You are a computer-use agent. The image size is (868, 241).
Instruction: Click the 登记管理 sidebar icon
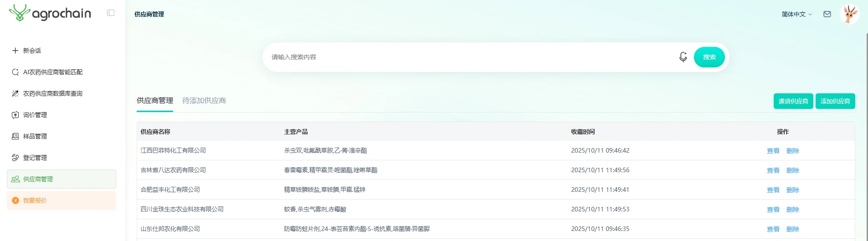15,158
